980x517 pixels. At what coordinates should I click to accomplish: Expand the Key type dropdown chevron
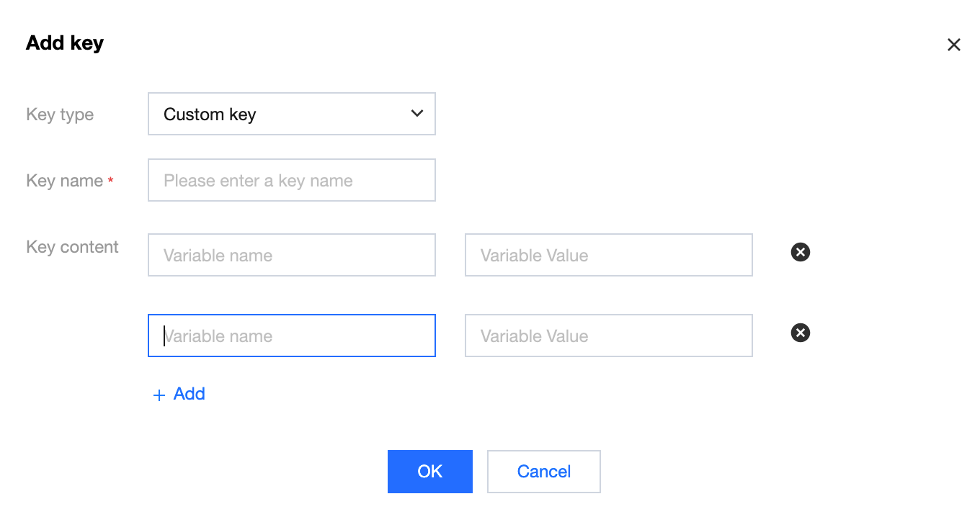point(416,114)
